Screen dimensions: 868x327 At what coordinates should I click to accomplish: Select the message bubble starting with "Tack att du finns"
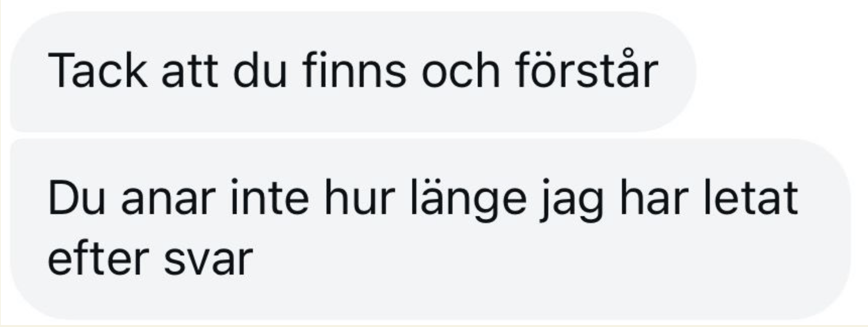(x=353, y=71)
